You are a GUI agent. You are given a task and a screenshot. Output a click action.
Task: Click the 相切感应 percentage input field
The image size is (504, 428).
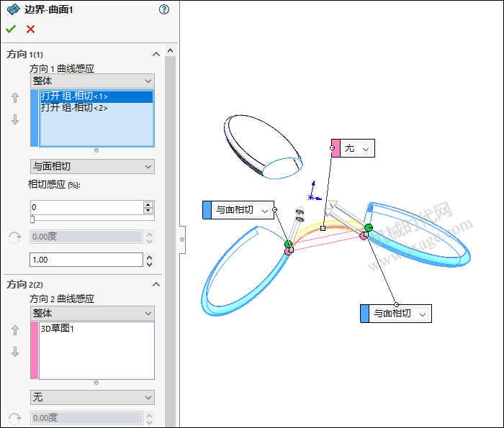[86, 207]
